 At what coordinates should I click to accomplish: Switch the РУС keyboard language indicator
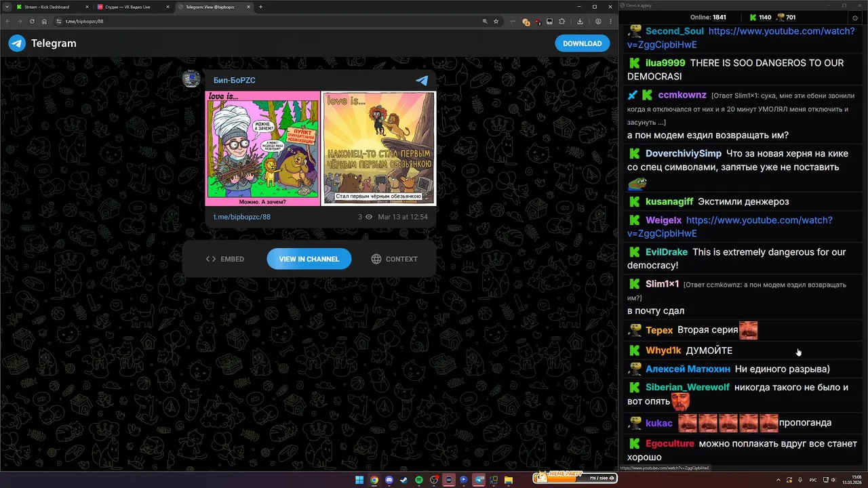pyautogui.click(x=813, y=480)
